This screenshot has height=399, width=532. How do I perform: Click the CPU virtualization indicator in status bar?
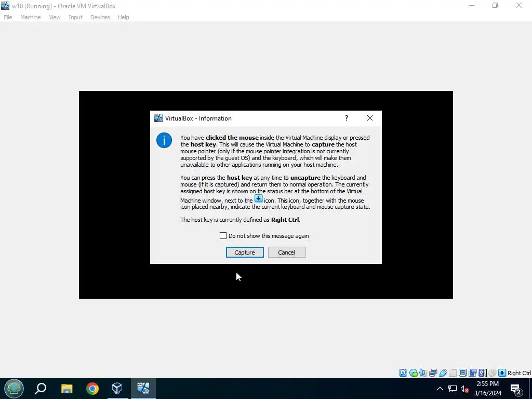click(483, 373)
